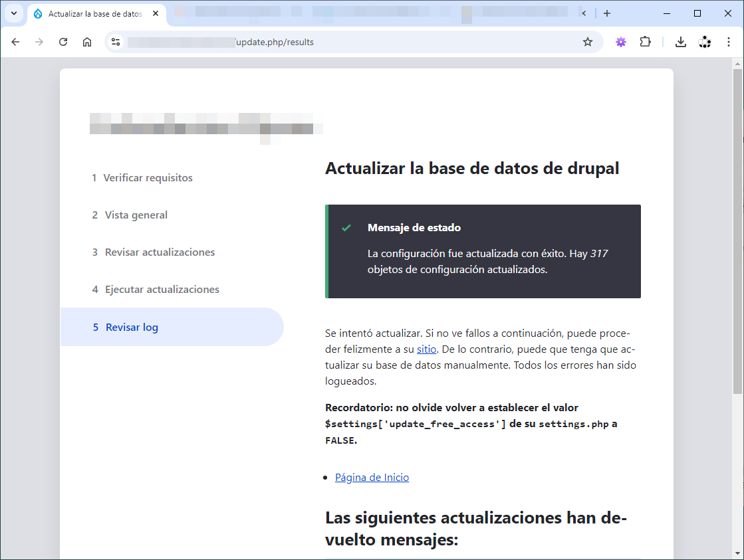The image size is (744, 560).
Task: Click the 'Recordatorio' reminder text
Action: [x=471, y=424]
